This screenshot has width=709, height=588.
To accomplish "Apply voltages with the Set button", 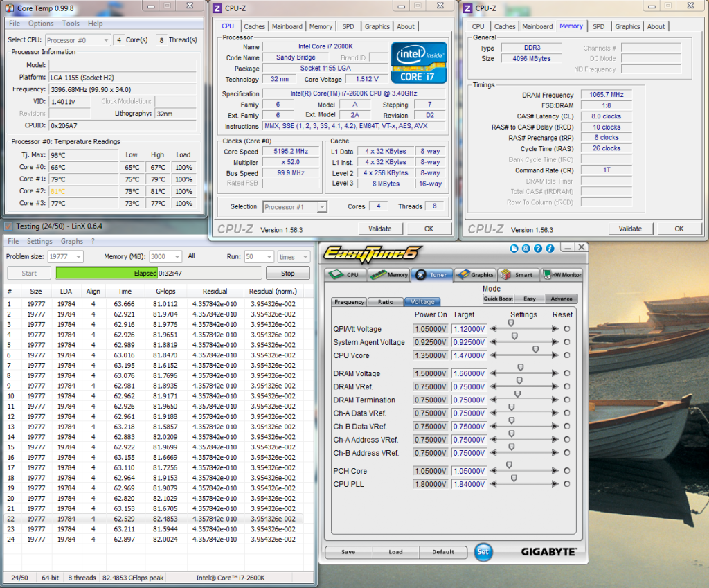I will (x=483, y=552).
